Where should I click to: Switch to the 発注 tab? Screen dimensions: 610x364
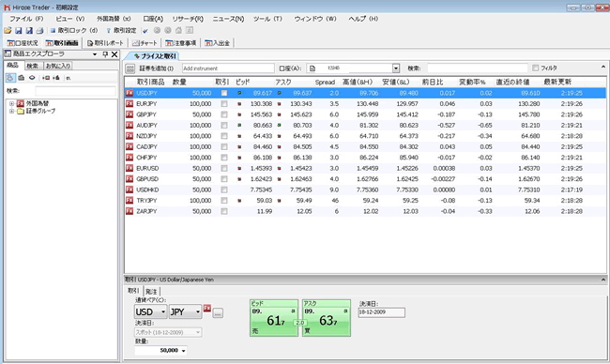[x=151, y=291]
